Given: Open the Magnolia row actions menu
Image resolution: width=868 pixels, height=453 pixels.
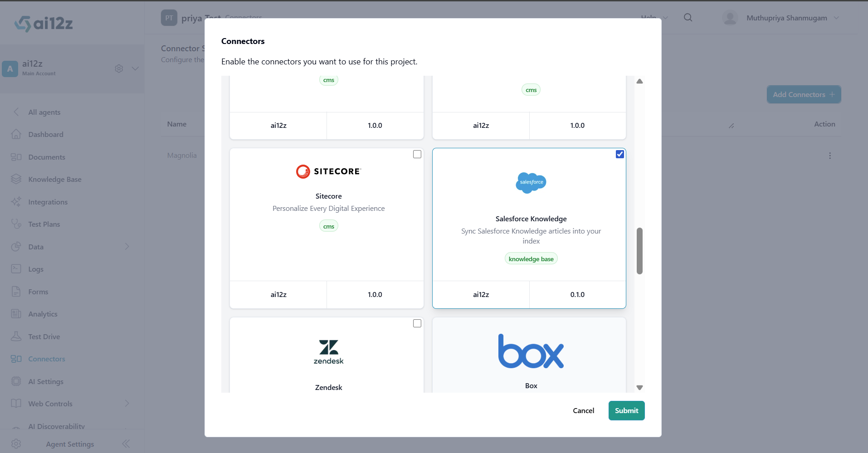Looking at the screenshot, I should click(x=830, y=156).
